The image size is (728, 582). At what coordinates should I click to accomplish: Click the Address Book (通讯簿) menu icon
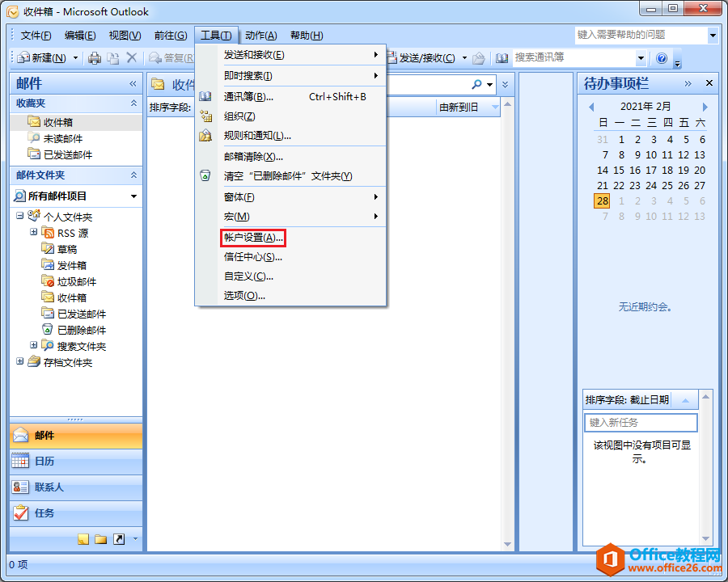click(205, 96)
